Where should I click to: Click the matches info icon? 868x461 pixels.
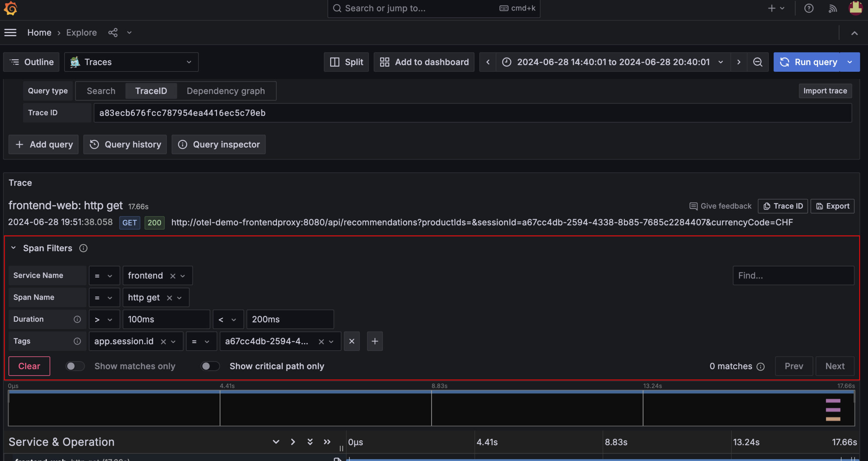tap(761, 366)
